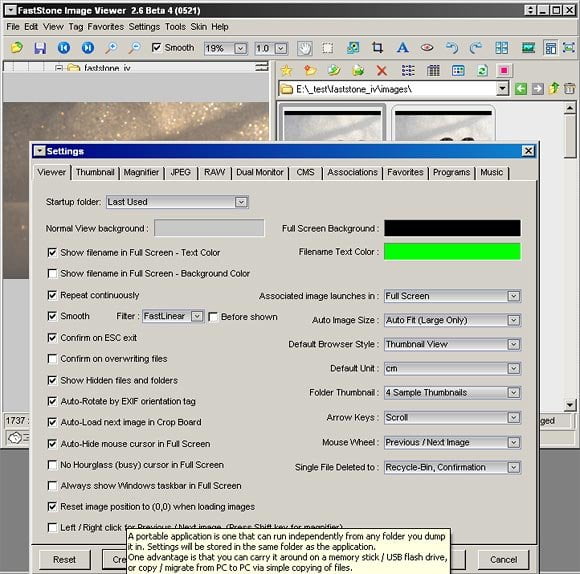Image resolution: width=580 pixels, height=574 pixels.
Task: Click the pink square stop icon
Action: (x=504, y=70)
